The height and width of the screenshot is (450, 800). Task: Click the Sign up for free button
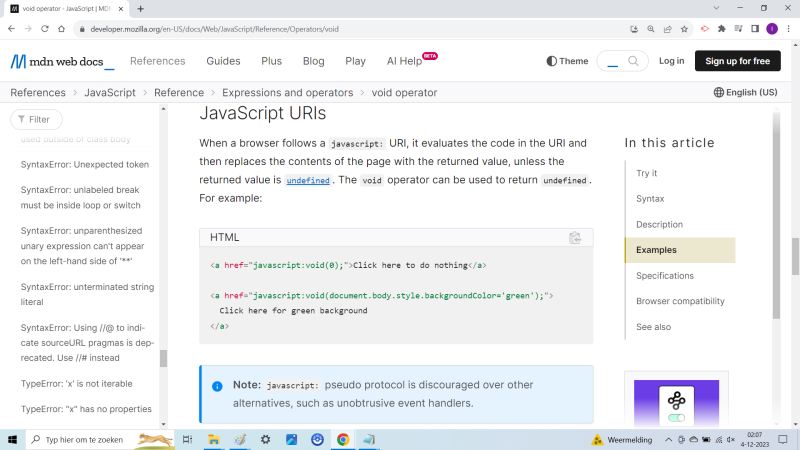[737, 61]
